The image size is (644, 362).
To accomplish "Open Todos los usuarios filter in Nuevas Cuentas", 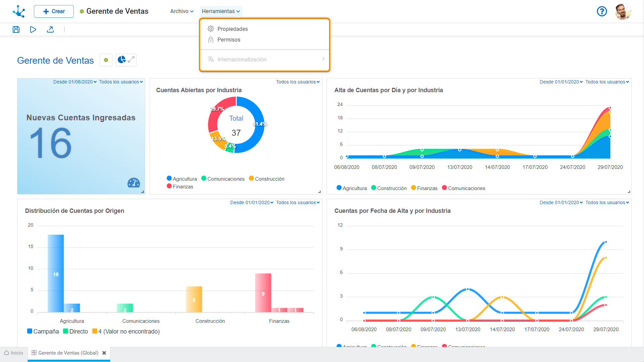I will click(x=121, y=82).
